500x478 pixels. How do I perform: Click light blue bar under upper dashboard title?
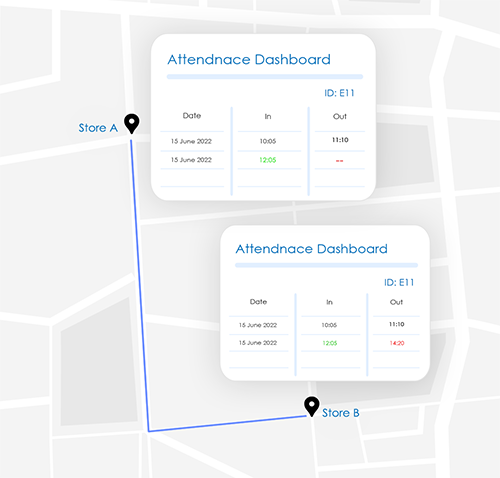pos(265,77)
